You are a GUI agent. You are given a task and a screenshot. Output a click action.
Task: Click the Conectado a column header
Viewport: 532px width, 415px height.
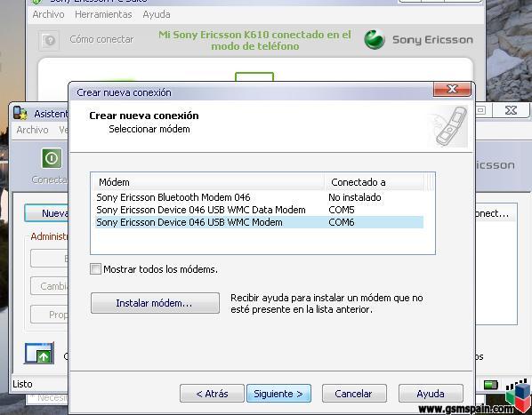tap(375, 182)
